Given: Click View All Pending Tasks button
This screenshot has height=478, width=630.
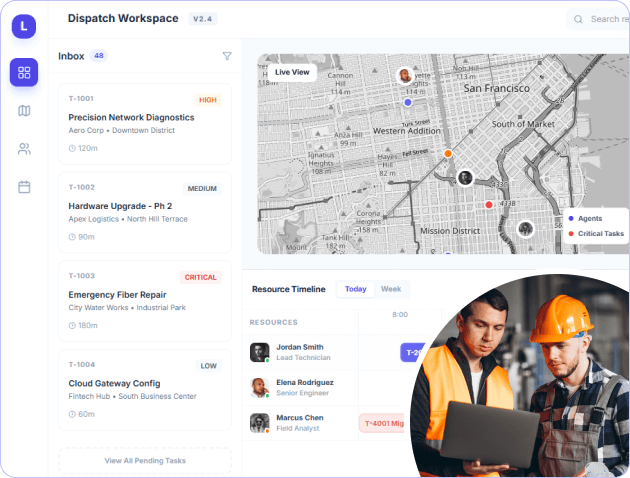Looking at the screenshot, I should pyautogui.click(x=145, y=461).
